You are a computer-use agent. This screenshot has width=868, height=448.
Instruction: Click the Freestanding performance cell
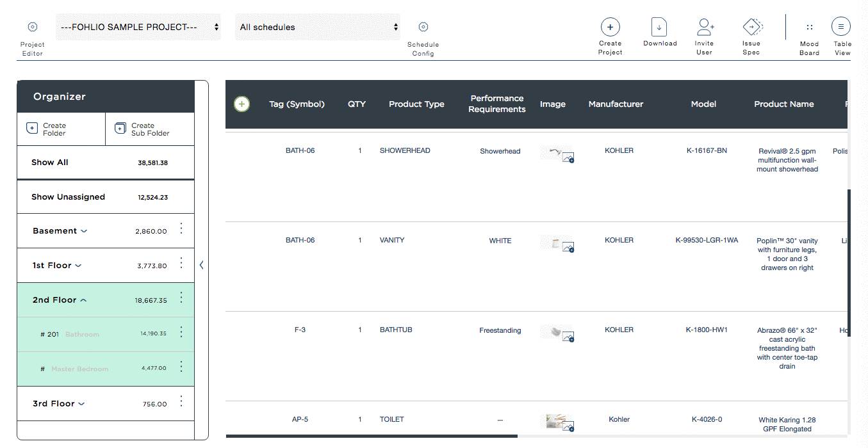point(500,331)
